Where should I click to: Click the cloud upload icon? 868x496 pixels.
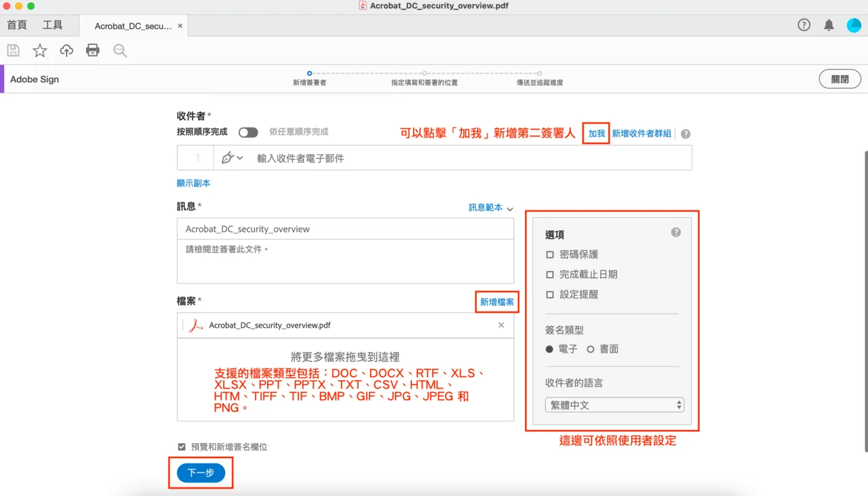point(66,50)
